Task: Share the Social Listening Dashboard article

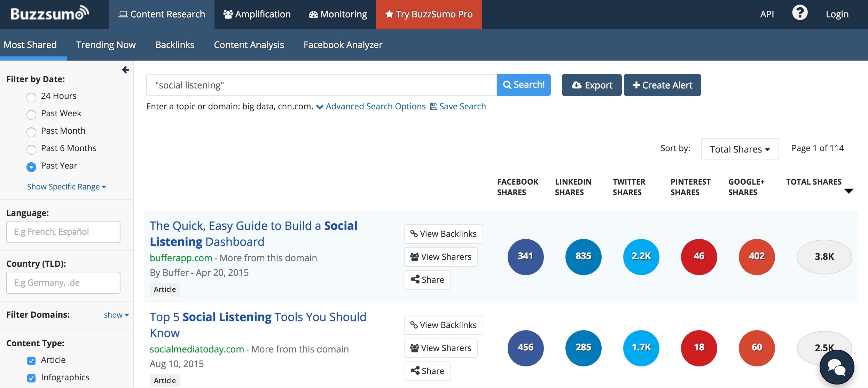Action: [428, 280]
